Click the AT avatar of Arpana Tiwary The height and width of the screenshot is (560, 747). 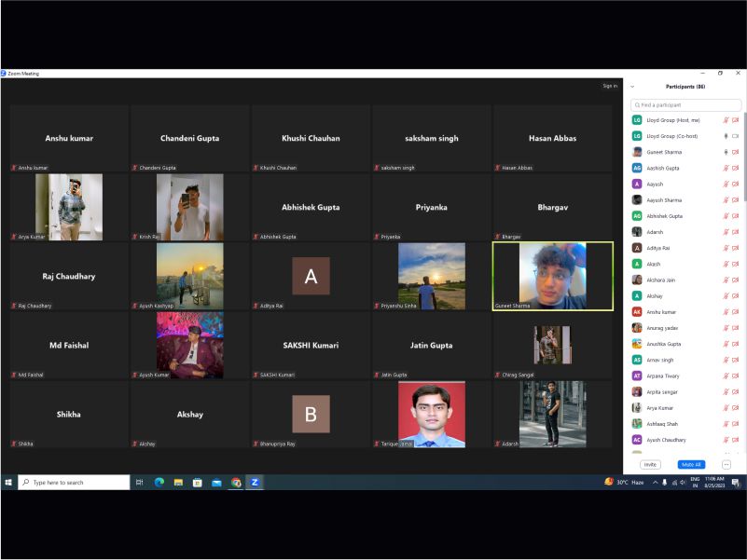coord(637,376)
